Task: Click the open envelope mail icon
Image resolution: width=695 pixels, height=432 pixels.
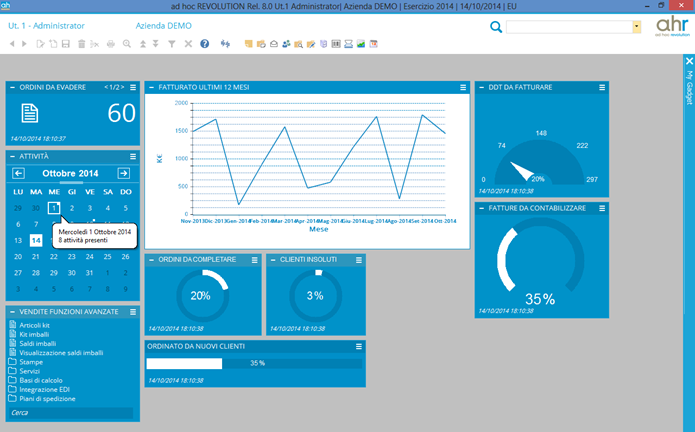Action: [274, 44]
